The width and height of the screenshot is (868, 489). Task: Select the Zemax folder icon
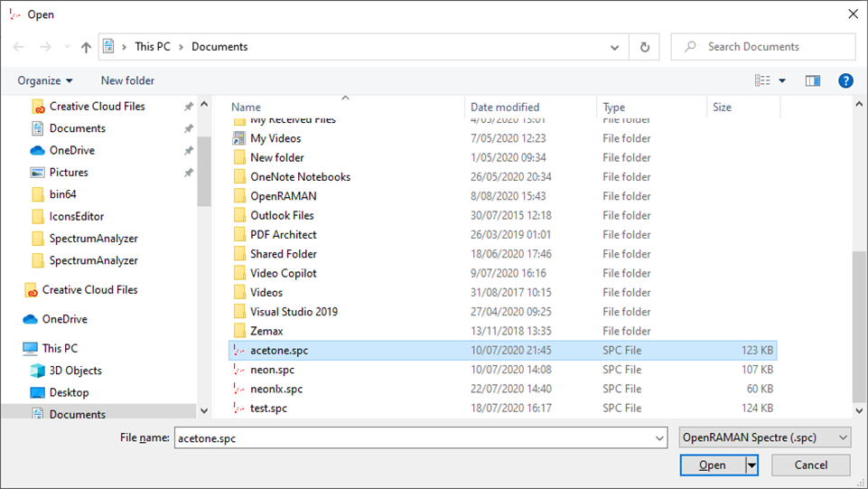[x=239, y=331]
